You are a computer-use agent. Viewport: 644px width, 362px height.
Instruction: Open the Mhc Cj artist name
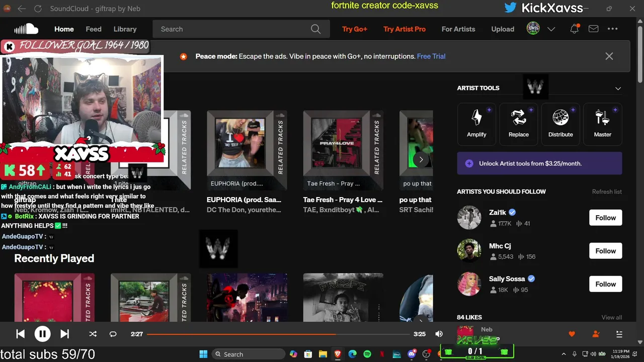pyautogui.click(x=500, y=246)
